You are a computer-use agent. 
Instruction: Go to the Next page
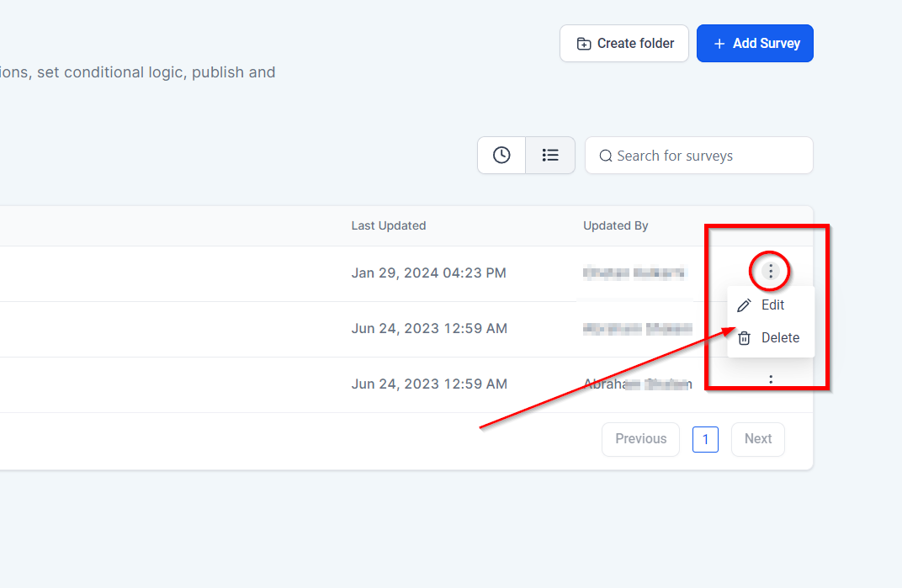757,439
